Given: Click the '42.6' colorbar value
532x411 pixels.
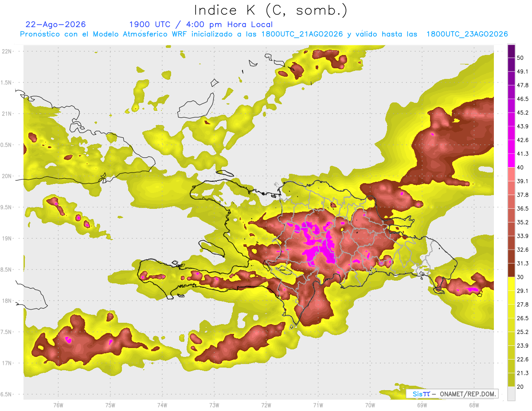Looking at the screenshot, I should click(522, 140).
